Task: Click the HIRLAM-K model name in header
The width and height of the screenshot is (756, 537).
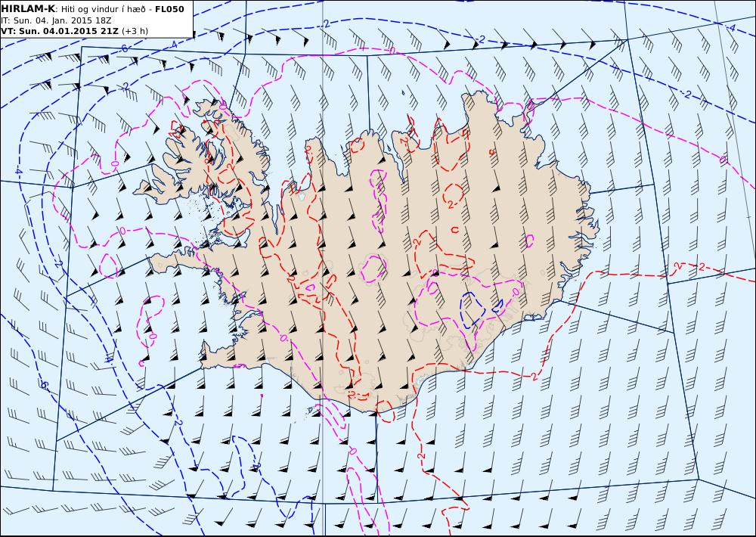Action: [29, 9]
